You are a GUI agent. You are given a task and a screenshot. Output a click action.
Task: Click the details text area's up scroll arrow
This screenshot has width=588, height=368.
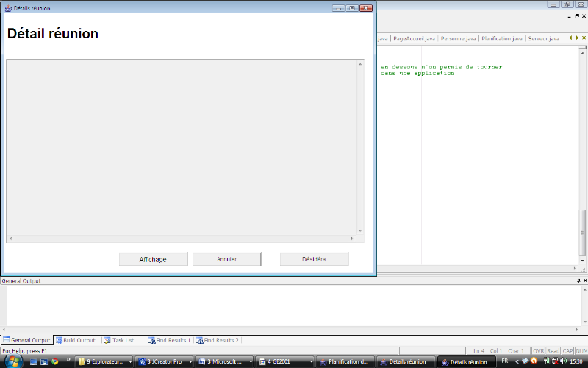pos(360,64)
